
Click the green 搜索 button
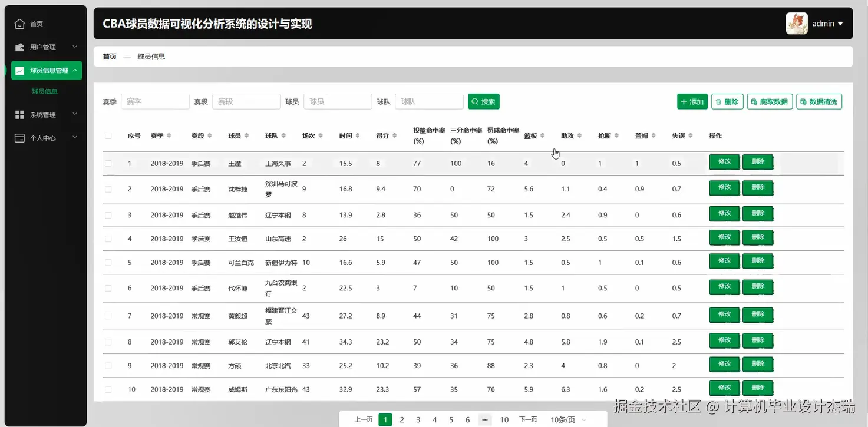pos(484,101)
